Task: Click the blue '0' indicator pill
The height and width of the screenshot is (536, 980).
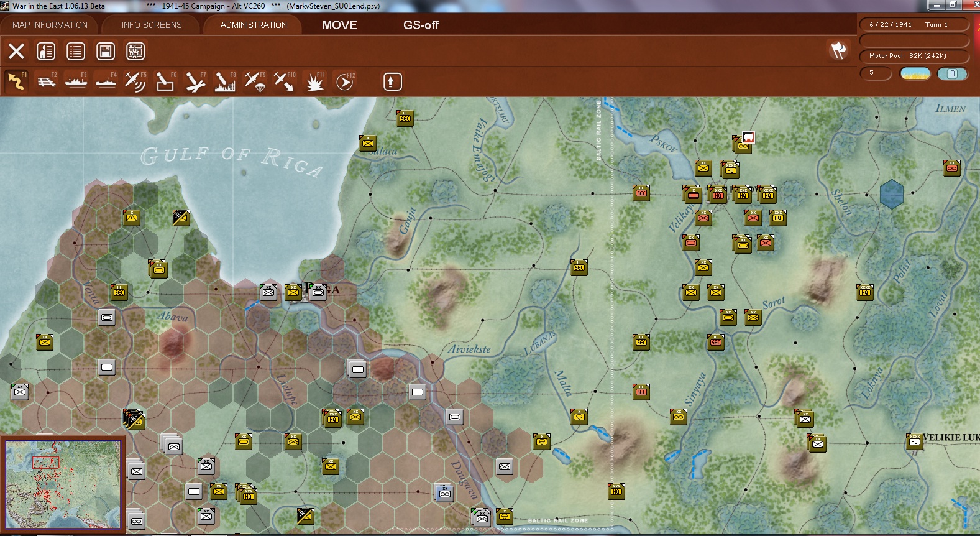Action: coord(952,73)
